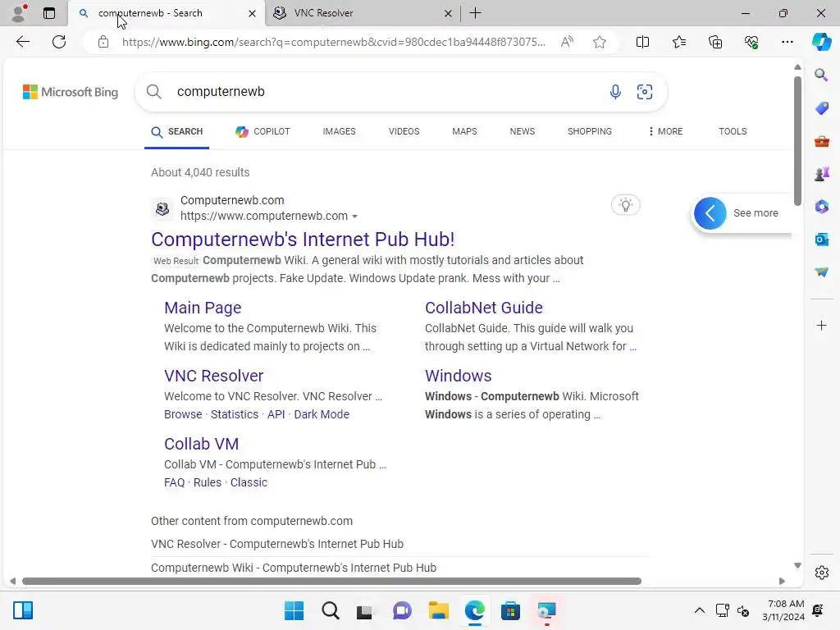Open split screen view
Viewport: 840px width, 630px height.
[x=642, y=42]
